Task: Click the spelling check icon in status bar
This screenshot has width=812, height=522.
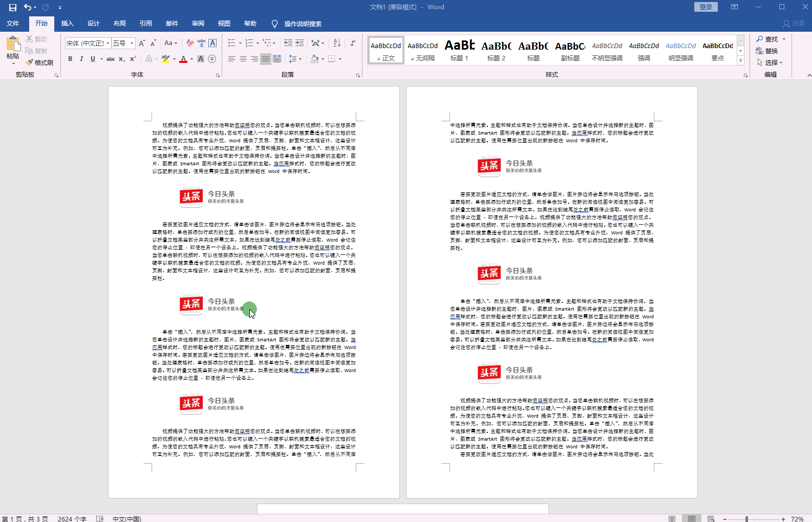Action: [x=100, y=518]
